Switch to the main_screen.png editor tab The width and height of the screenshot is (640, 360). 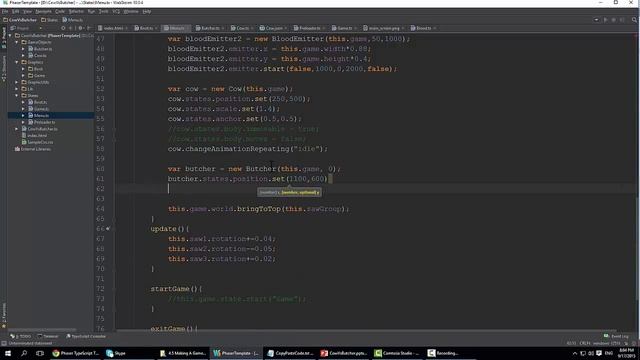click(x=384, y=28)
